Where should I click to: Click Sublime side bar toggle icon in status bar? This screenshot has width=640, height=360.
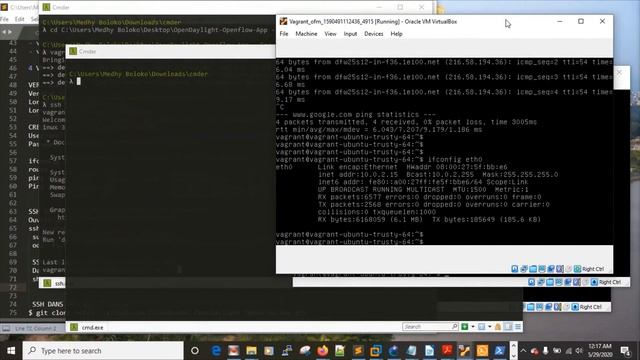[x=6, y=329]
